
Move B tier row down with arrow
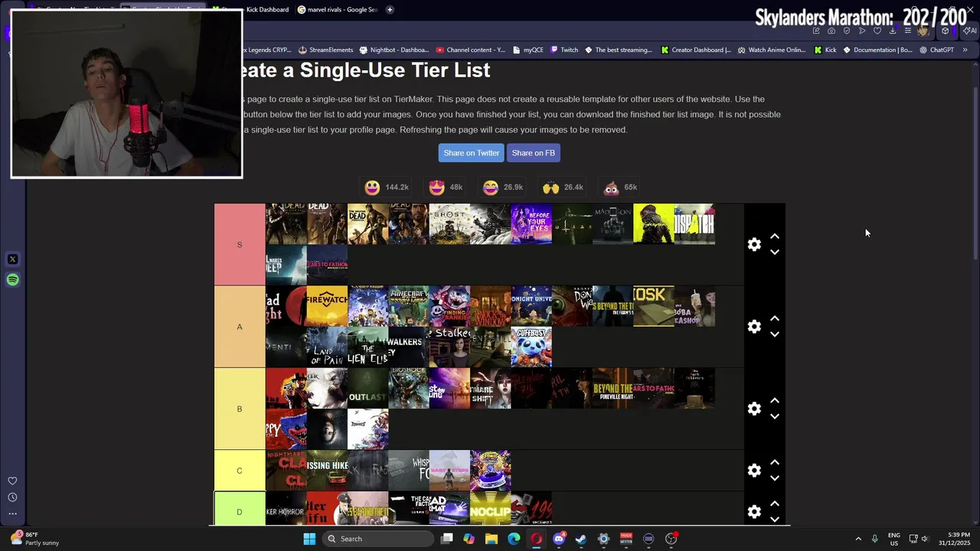(x=775, y=417)
